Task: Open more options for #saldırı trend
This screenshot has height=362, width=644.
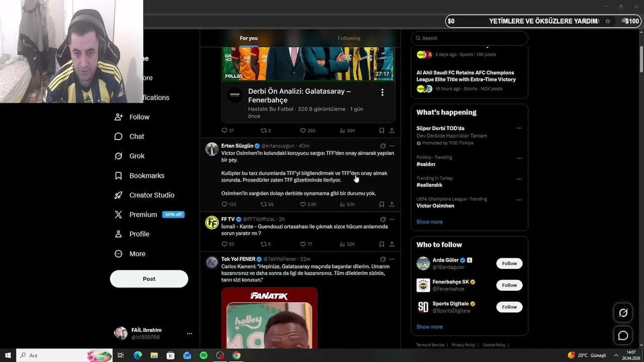Action: point(519,158)
